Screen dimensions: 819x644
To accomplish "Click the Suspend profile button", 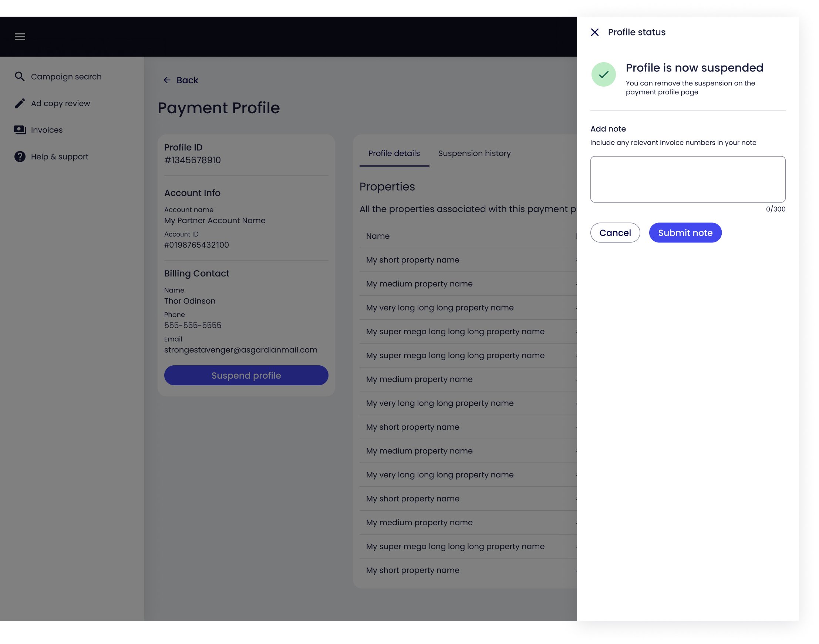I will 246,375.
